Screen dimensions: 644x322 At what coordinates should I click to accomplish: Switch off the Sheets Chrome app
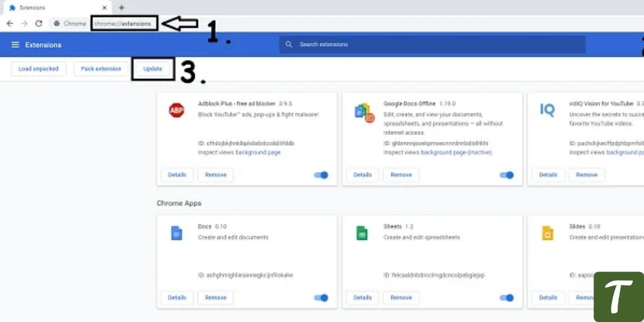point(507,298)
